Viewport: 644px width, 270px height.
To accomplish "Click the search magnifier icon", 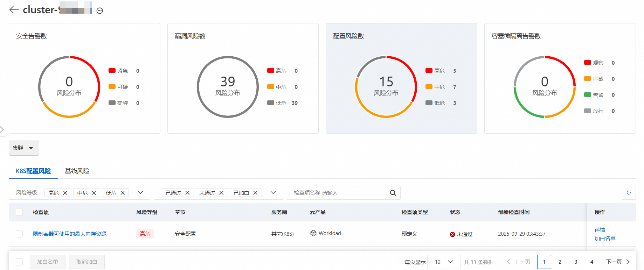I will [x=393, y=193].
